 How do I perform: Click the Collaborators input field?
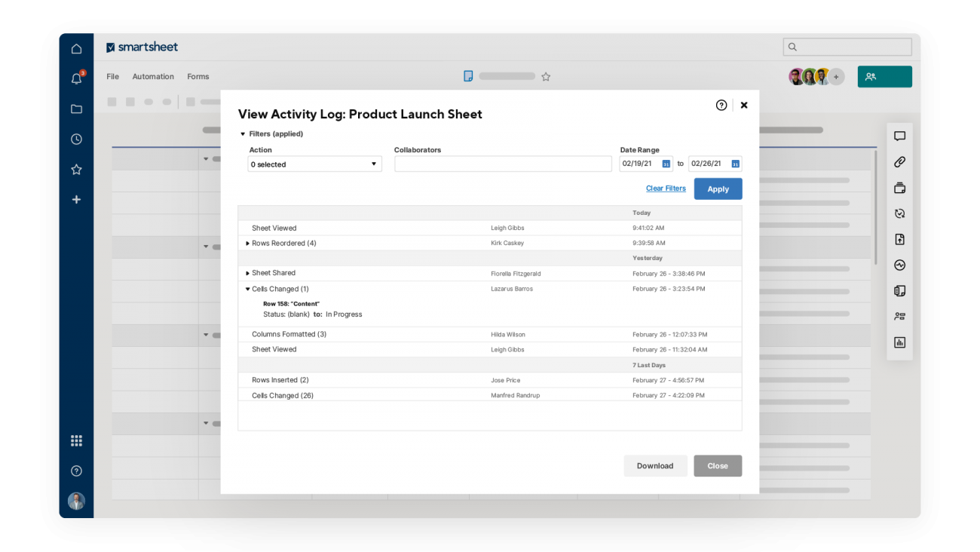click(x=503, y=164)
